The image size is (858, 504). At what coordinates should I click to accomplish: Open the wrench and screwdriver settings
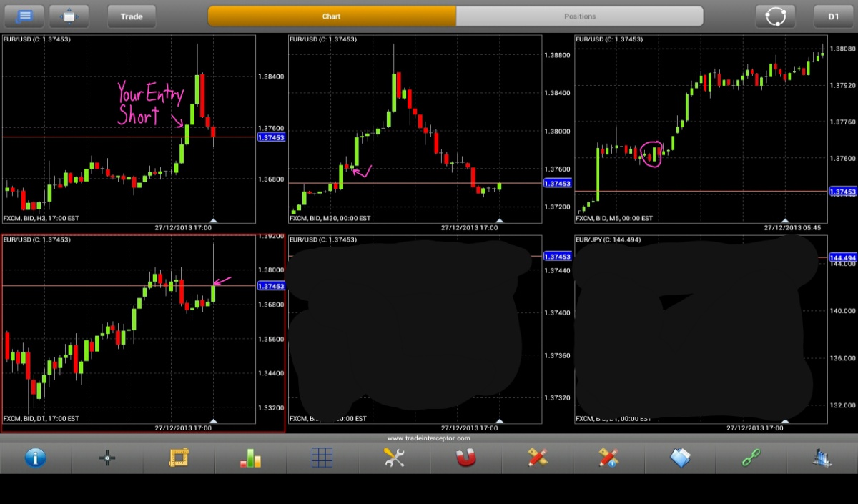394,458
